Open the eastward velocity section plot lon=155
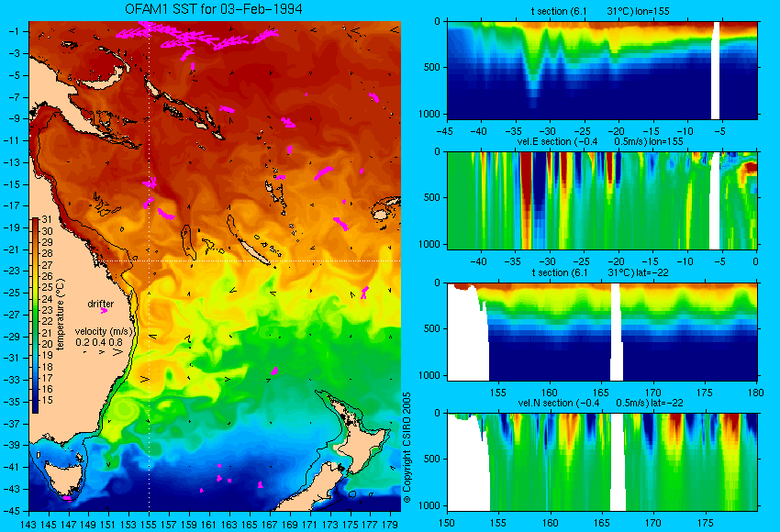 coord(602,200)
